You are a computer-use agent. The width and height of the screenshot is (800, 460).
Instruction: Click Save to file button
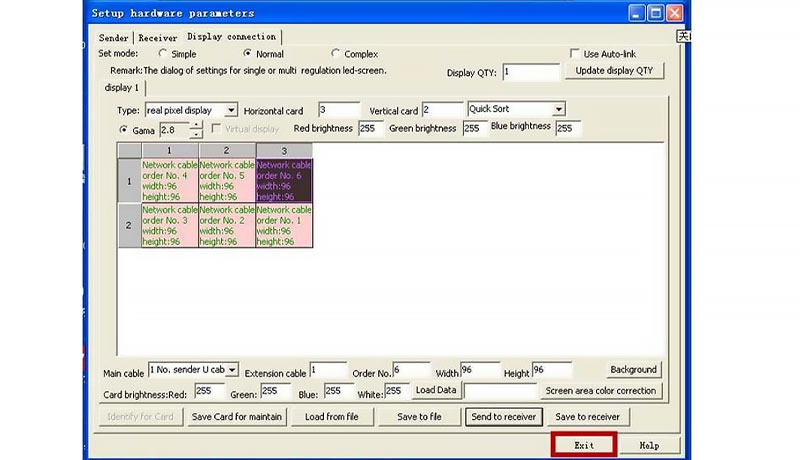(x=419, y=417)
